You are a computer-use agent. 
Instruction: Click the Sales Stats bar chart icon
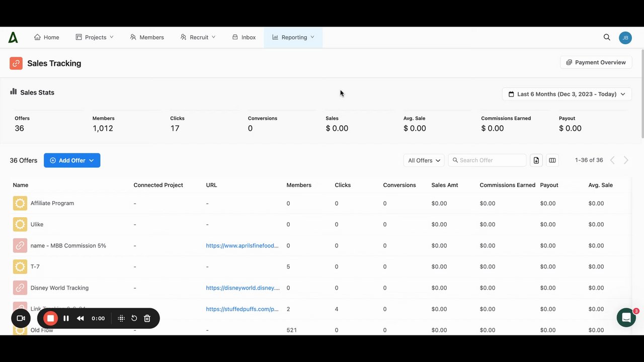(14, 92)
